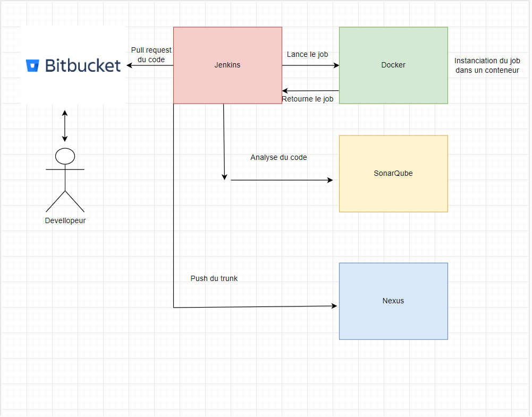This screenshot has width=532, height=417.
Task: Click the arrow head entering the Nexus box
Action: (x=334, y=306)
